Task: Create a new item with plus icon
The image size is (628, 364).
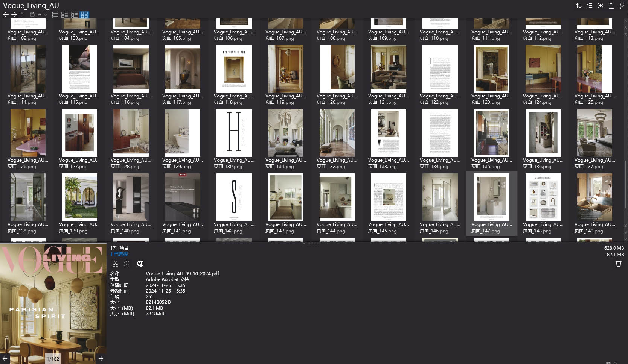Action: coord(601,6)
